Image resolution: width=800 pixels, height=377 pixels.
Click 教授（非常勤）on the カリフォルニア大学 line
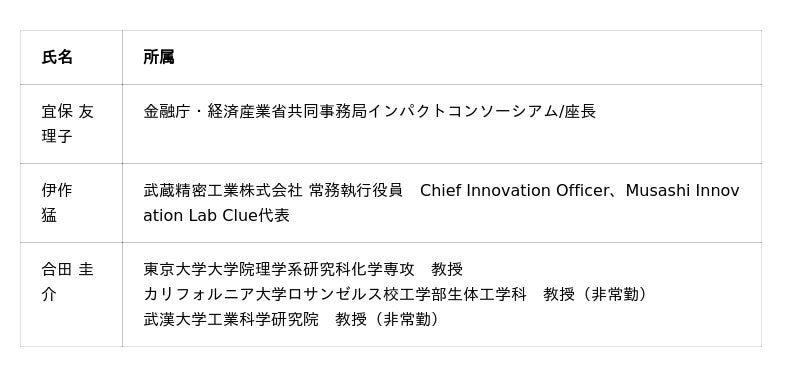point(594,294)
